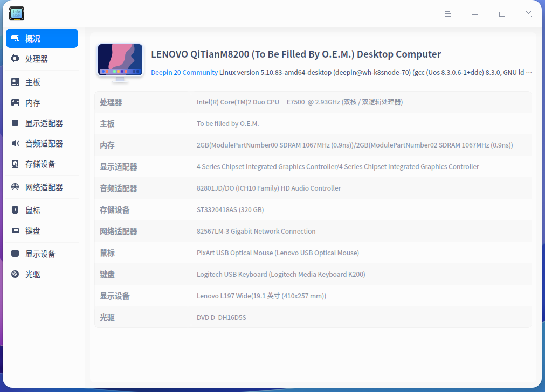Open the hamburger menu in title bar
This screenshot has height=392, width=545.
coord(447,14)
